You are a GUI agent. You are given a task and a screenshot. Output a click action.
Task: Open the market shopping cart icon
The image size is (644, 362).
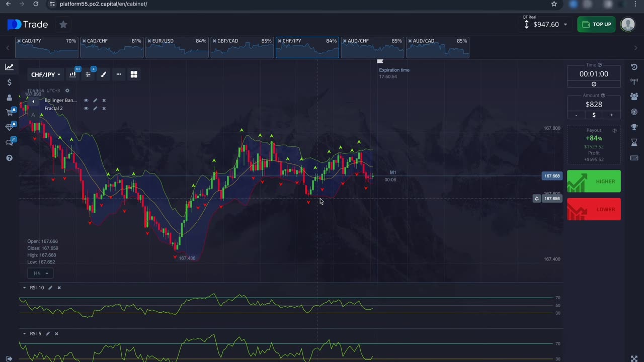pyautogui.click(x=9, y=112)
